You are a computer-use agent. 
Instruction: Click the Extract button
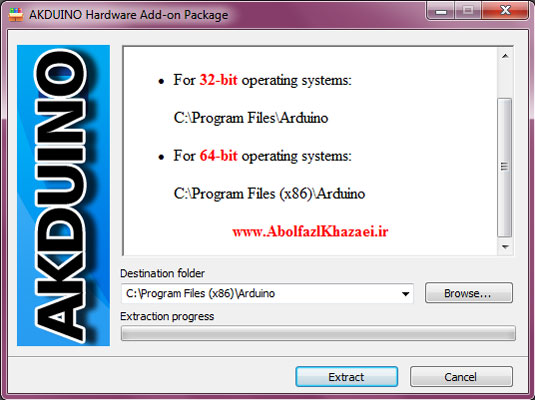click(x=346, y=377)
